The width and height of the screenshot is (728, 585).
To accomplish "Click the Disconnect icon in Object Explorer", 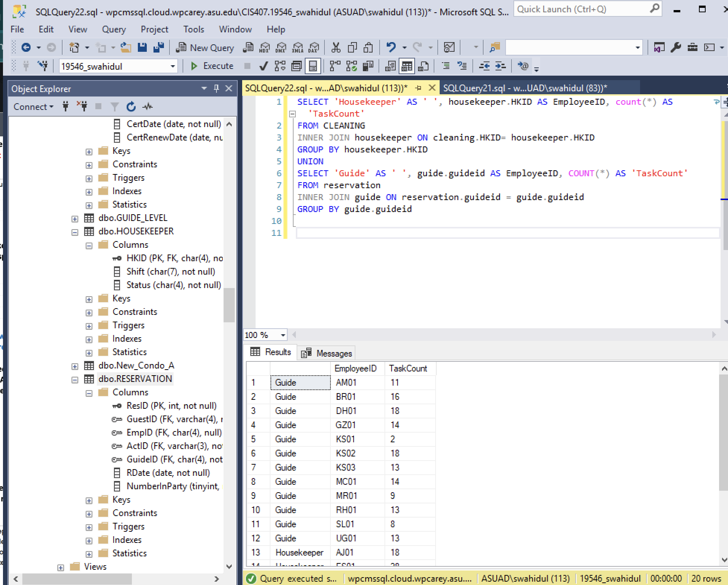I will (x=82, y=107).
